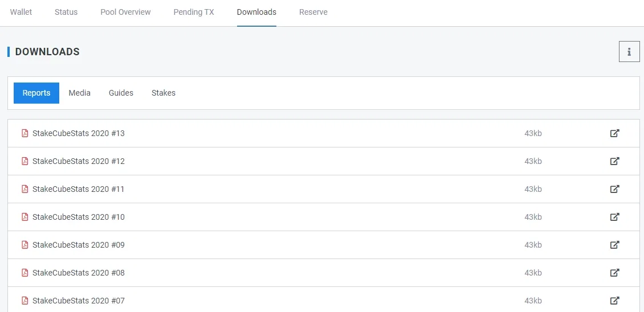Select the Pending TX tab
This screenshot has width=644, height=312.
click(194, 12)
